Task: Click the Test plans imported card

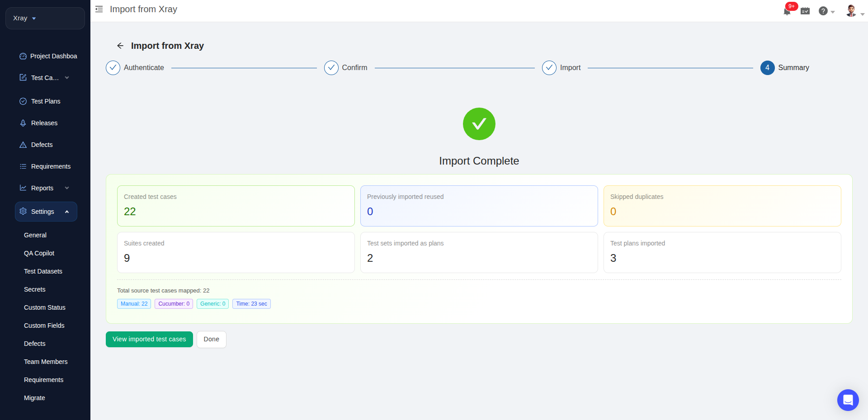Action: tap(722, 252)
